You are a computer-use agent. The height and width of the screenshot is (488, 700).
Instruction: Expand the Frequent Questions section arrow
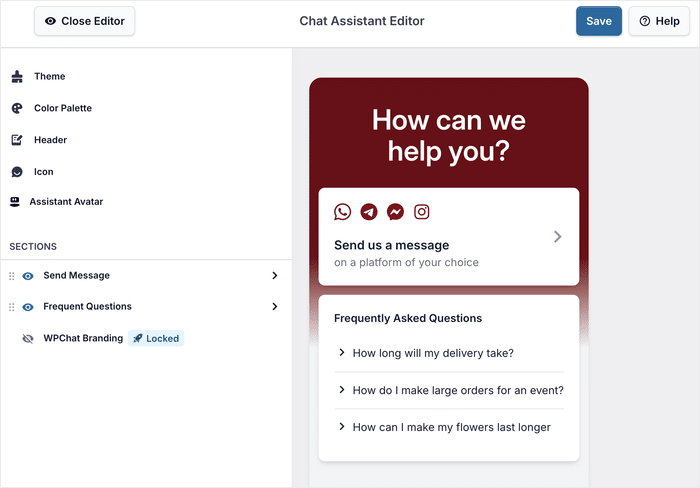tap(274, 307)
